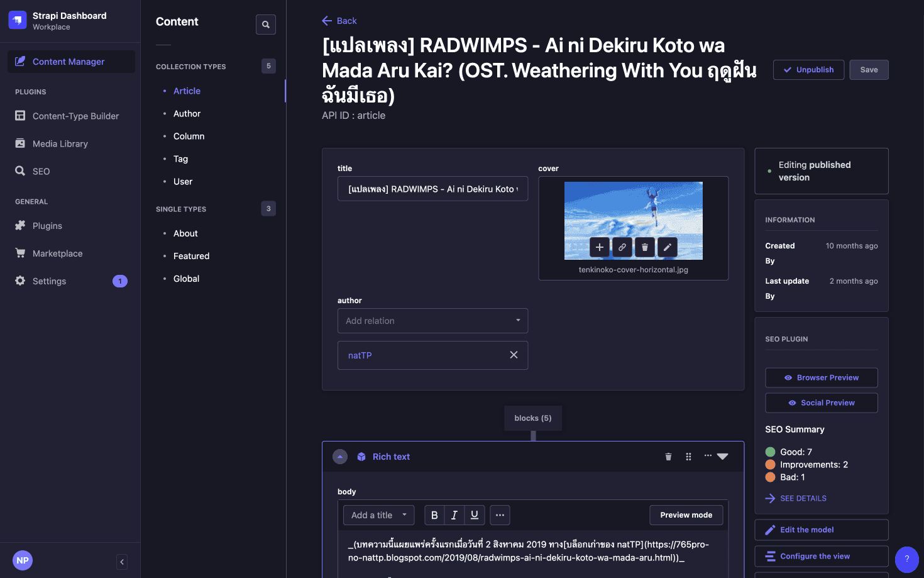Open the About single type
The image size is (924, 578).
185,233
